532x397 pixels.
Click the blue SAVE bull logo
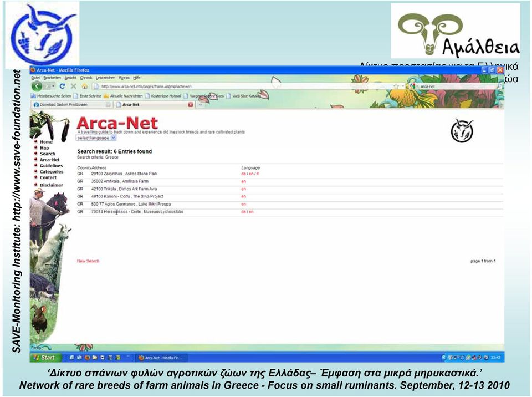coord(42,34)
